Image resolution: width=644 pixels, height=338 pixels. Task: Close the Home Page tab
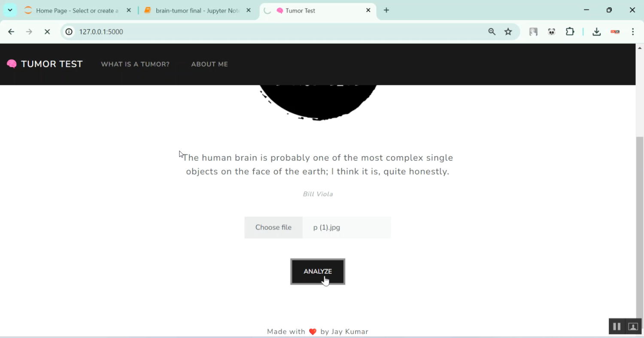(x=128, y=10)
